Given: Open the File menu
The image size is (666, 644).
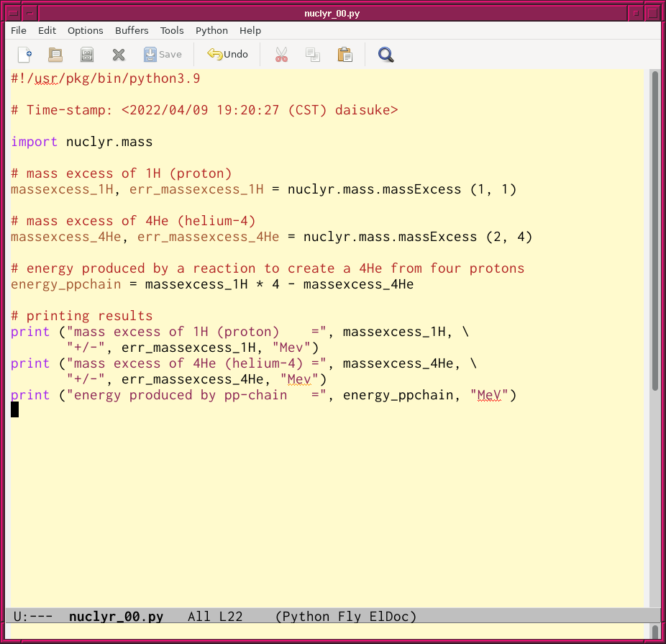Looking at the screenshot, I should click(19, 30).
